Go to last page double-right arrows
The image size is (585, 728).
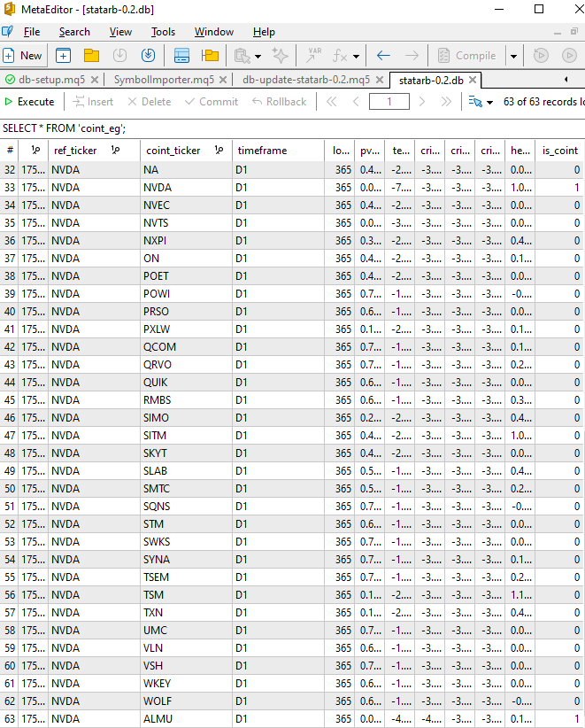coord(446,102)
